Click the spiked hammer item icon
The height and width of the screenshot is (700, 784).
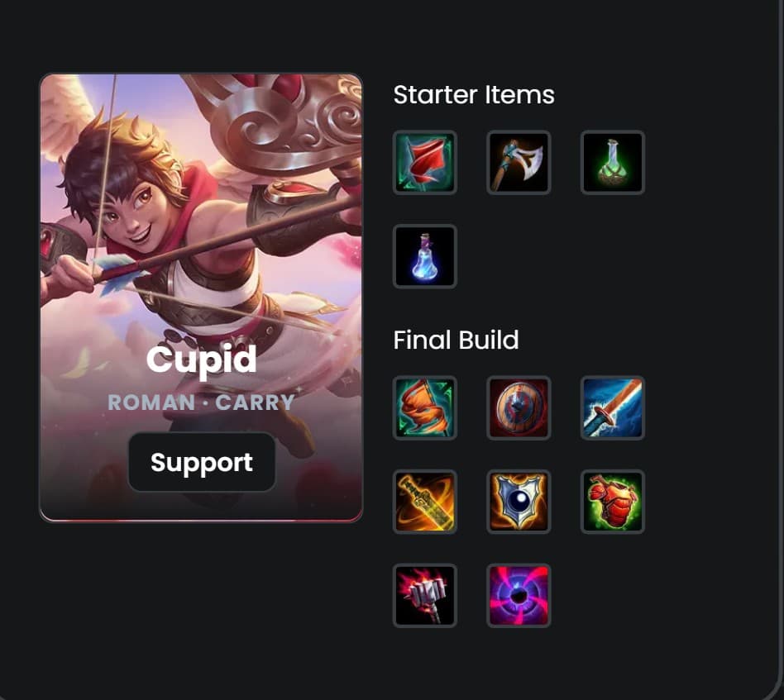424,596
